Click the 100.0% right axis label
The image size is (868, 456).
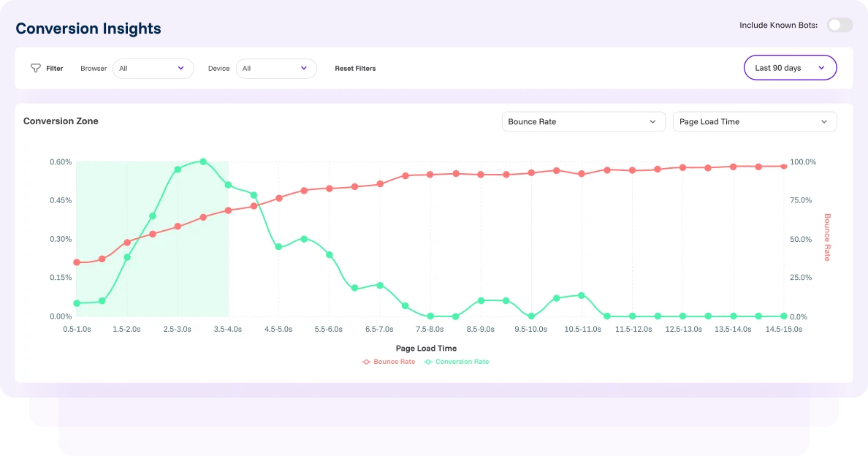coord(803,162)
